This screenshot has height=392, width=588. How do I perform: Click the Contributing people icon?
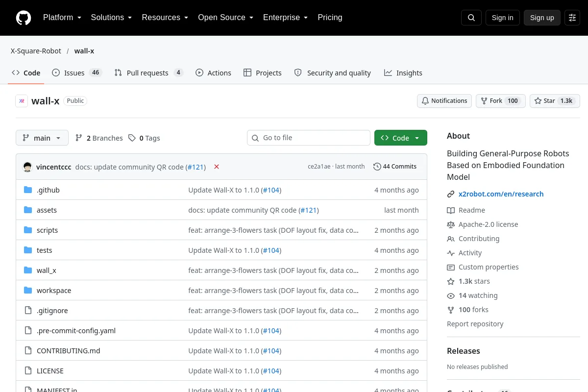451,239
